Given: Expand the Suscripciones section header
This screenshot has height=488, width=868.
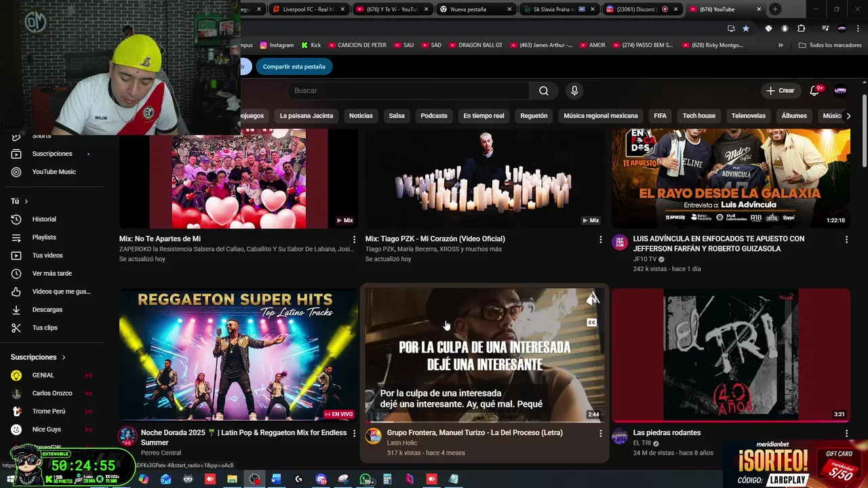Looking at the screenshot, I should [38, 357].
